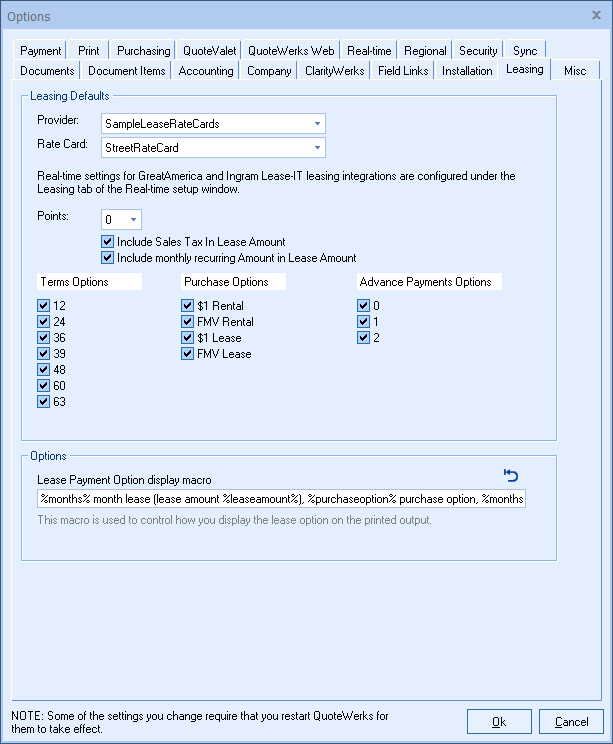Switch to the QuoteValet tab

(208, 51)
